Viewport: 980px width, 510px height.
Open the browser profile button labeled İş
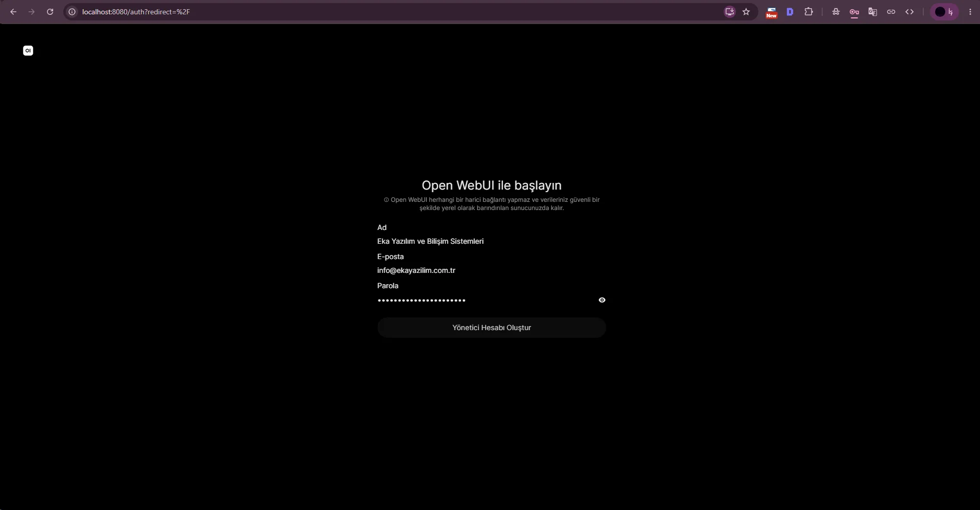coord(944,12)
